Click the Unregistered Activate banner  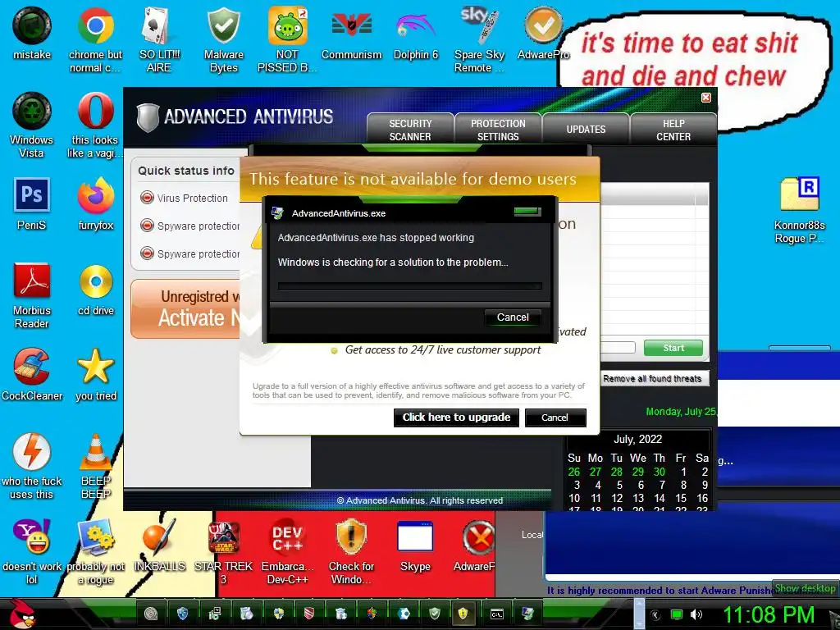click(186, 309)
